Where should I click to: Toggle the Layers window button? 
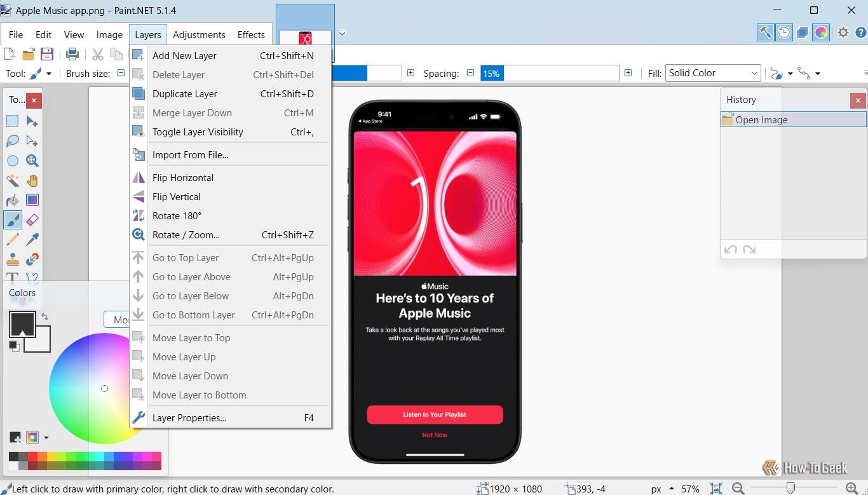tap(803, 32)
